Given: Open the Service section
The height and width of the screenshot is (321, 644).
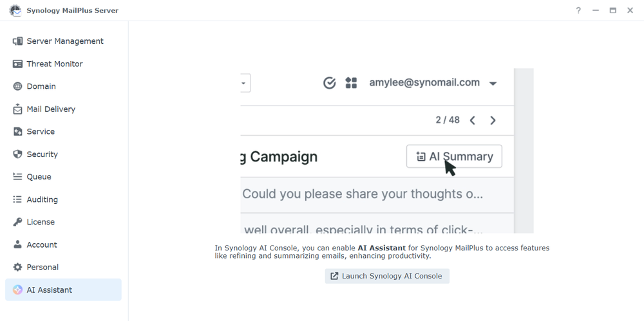Looking at the screenshot, I should (41, 132).
